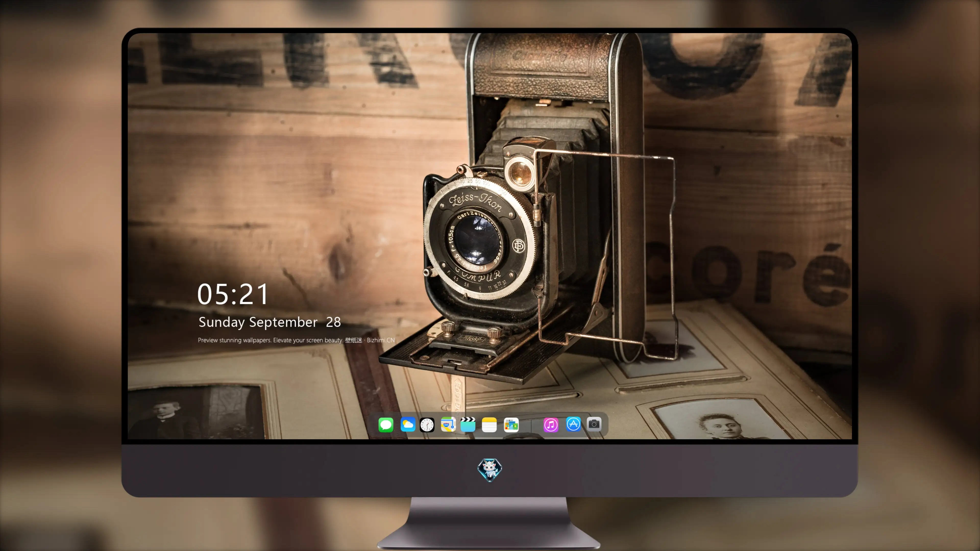
Task: Launch the Maps app from the dock
Action: [448, 424]
